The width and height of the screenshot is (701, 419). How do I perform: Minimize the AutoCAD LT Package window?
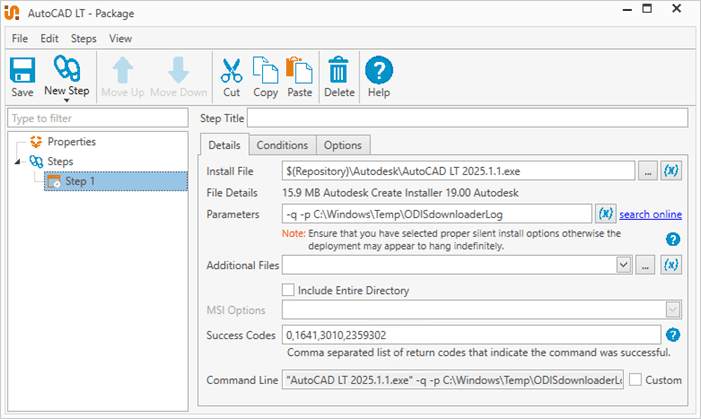pyautogui.click(x=627, y=9)
